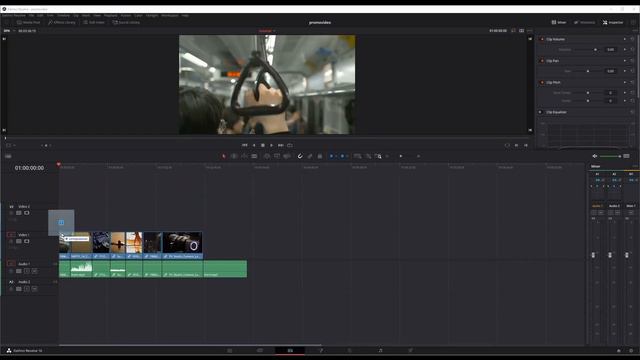Open the Metadata panel button
640x360 pixels.
pos(584,22)
